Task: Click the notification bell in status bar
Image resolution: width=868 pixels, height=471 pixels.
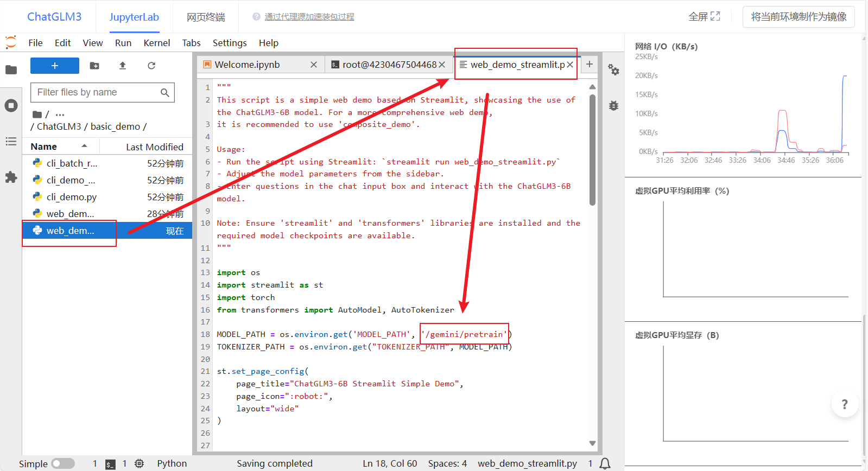Action: point(605,463)
